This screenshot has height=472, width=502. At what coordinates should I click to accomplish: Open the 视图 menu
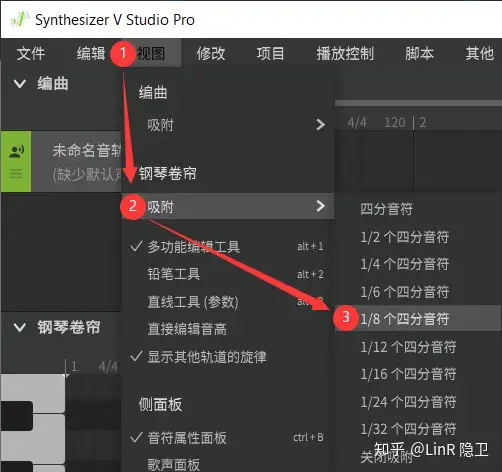(x=151, y=53)
